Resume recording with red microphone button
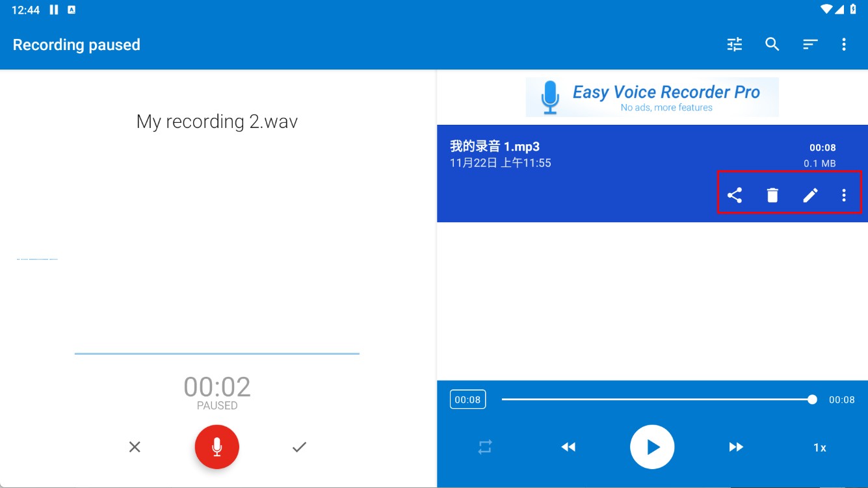 coord(217,447)
